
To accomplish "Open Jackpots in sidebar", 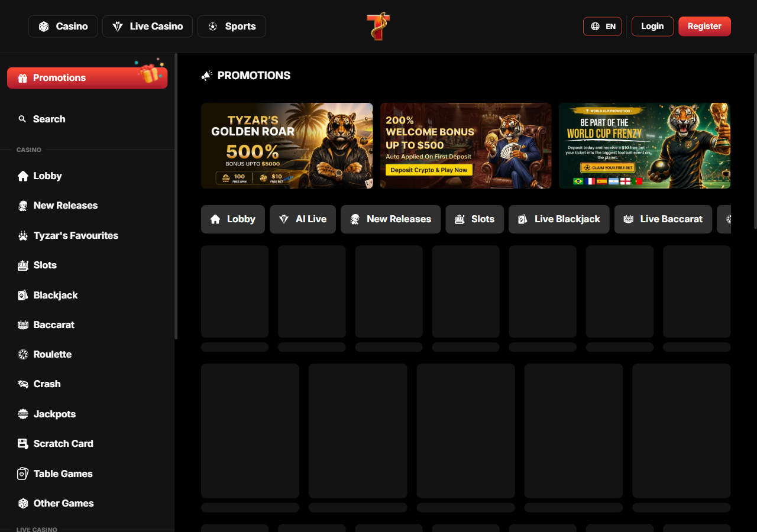I will click(x=87, y=414).
